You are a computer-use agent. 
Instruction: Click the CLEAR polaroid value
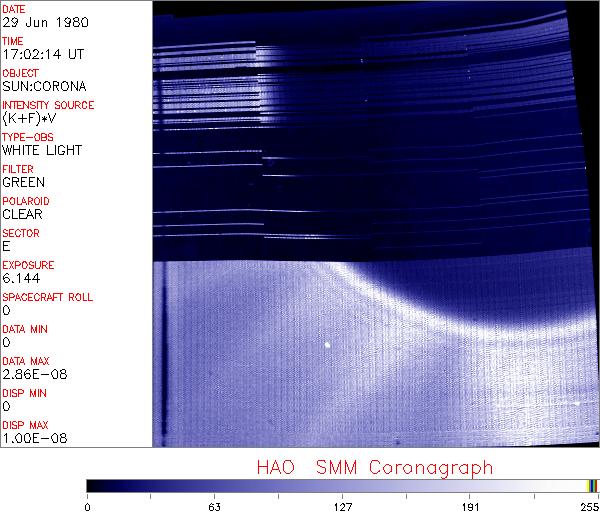tap(22, 214)
